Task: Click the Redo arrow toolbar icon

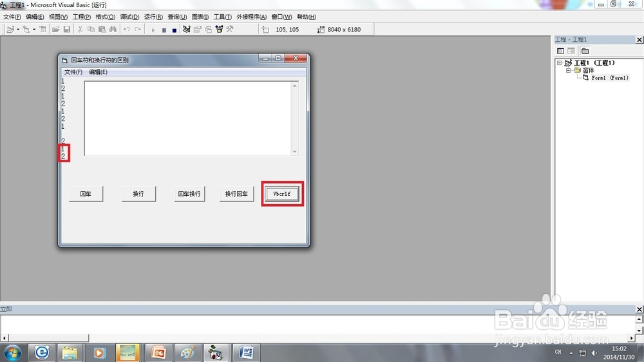Action: point(138,29)
